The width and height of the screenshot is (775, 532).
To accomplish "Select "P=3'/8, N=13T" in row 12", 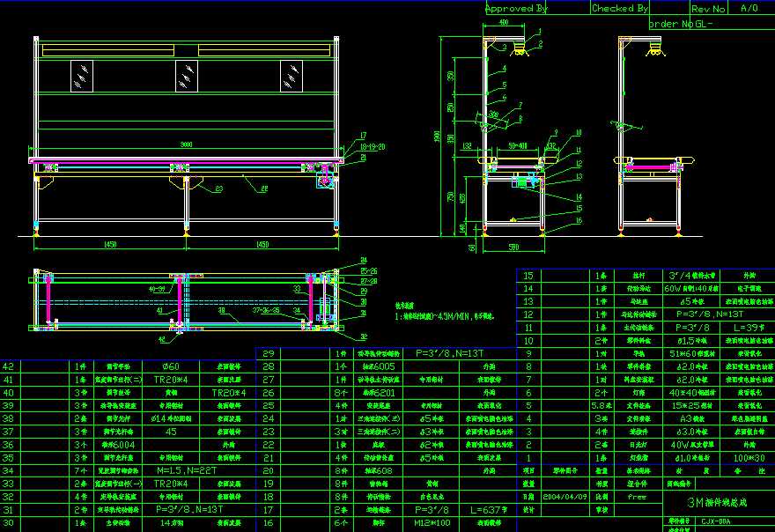I will [710, 314].
